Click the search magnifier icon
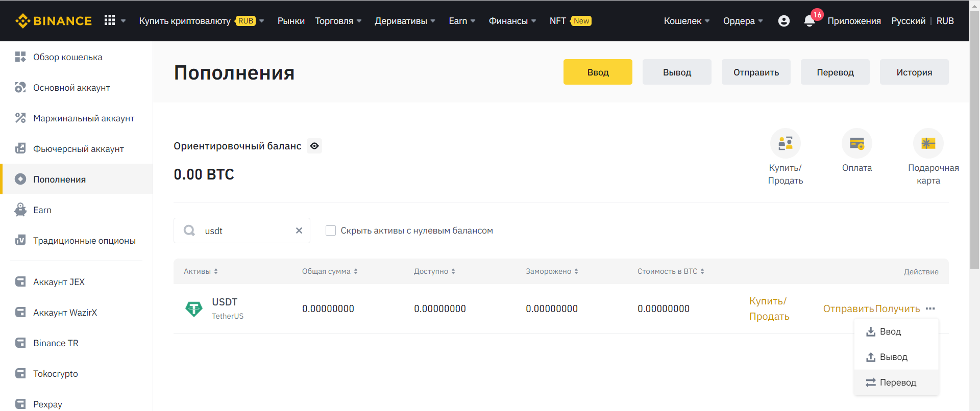980x411 pixels. (189, 230)
